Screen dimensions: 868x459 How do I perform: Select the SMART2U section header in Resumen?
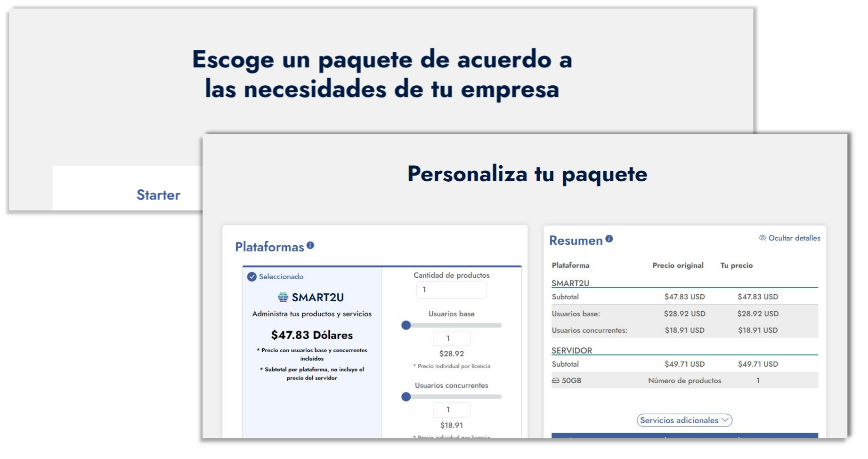[570, 283]
